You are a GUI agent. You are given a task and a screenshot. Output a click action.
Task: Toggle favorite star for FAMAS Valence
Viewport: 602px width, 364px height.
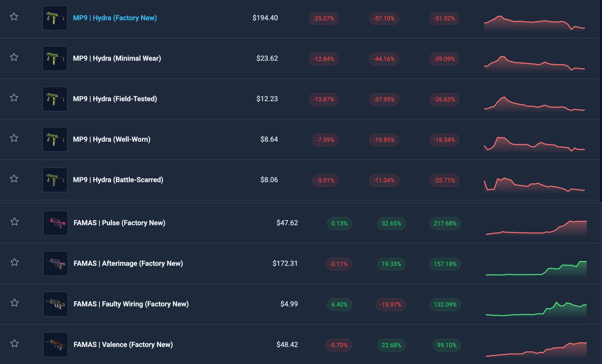pos(15,343)
